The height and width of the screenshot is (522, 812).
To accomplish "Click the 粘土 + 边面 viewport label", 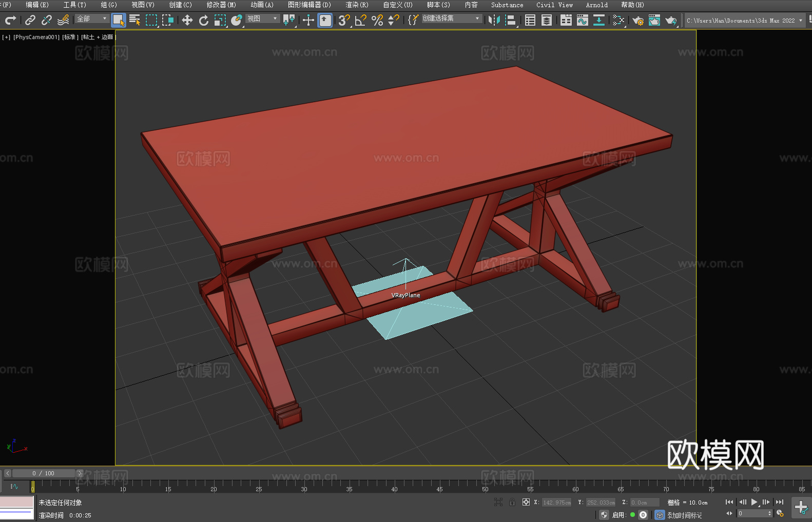I will pyautogui.click(x=98, y=37).
